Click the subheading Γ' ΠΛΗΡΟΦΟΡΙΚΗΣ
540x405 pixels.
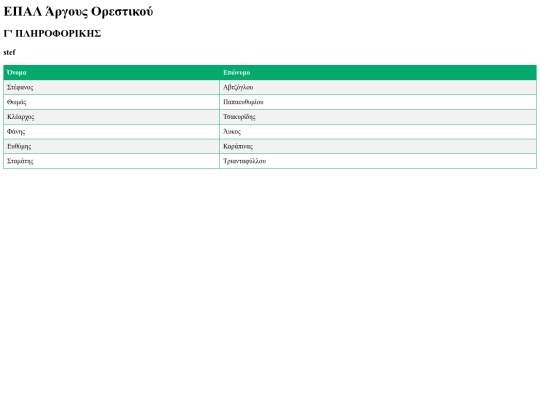52,34
